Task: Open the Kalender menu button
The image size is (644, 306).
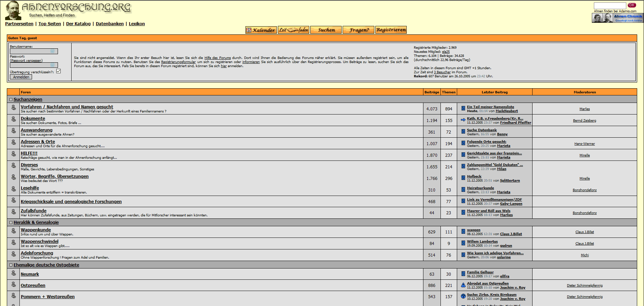Action: [x=261, y=30]
